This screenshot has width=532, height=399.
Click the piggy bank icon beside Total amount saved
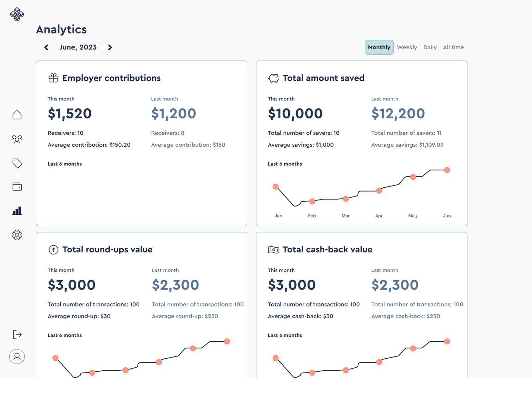pyautogui.click(x=274, y=78)
